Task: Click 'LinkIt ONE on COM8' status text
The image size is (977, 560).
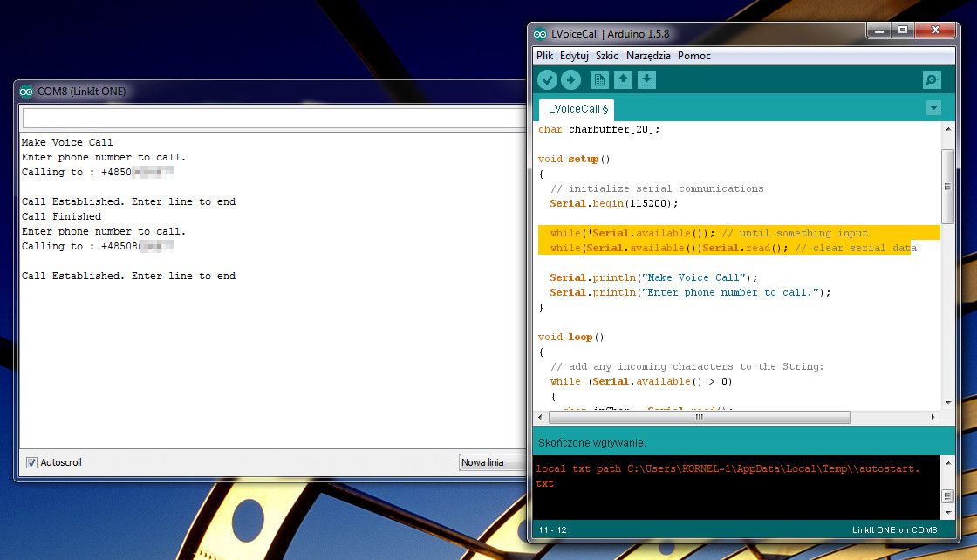Action: pos(894,530)
